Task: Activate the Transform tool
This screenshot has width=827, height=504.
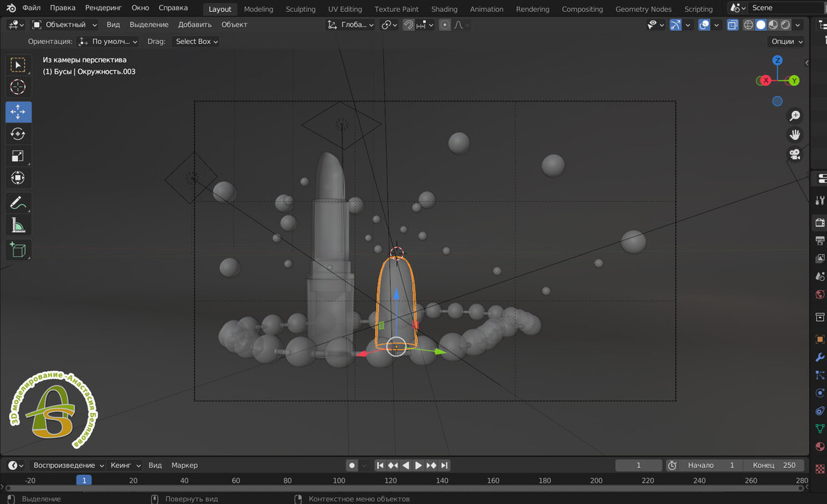Action: coord(19,178)
